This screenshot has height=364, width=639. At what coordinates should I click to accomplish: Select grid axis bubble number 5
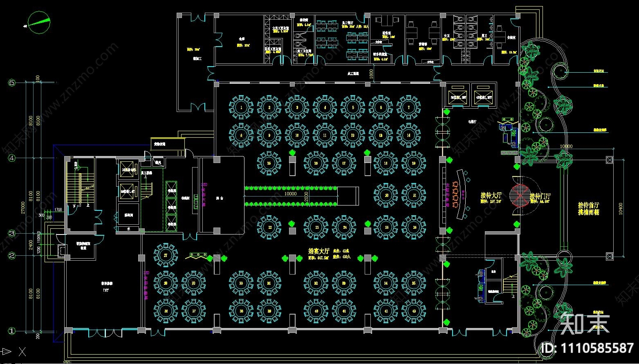12,83
